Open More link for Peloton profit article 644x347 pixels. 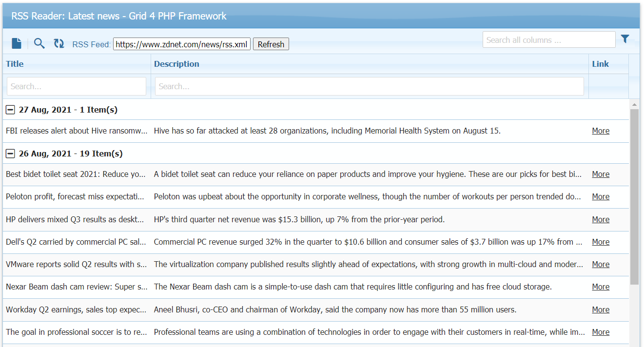(x=600, y=197)
